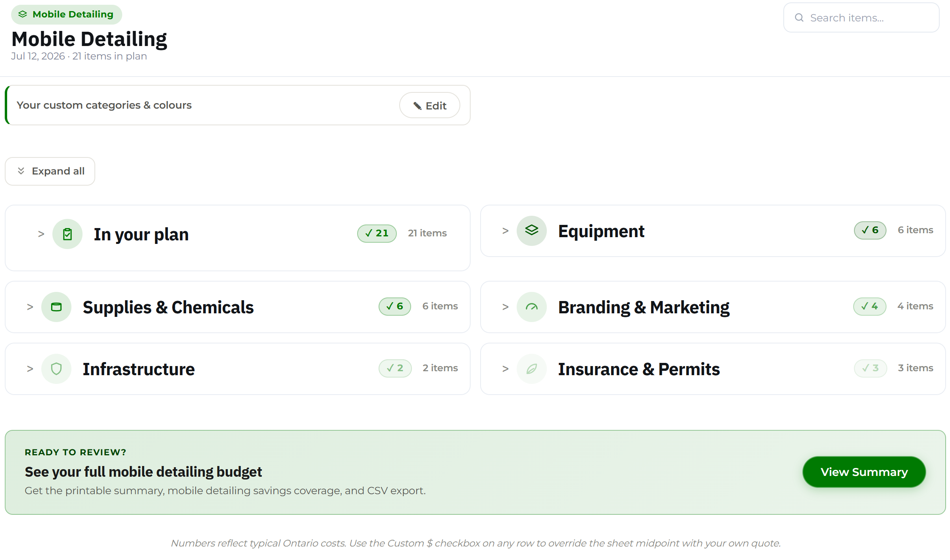Click the Branding & Marketing gauge icon
This screenshot has height=560, width=950.
(532, 307)
